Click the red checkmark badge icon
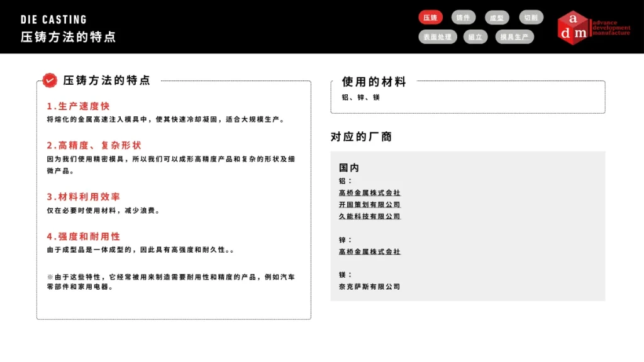Image resolution: width=644 pixels, height=362 pixels. [x=50, y=80]
